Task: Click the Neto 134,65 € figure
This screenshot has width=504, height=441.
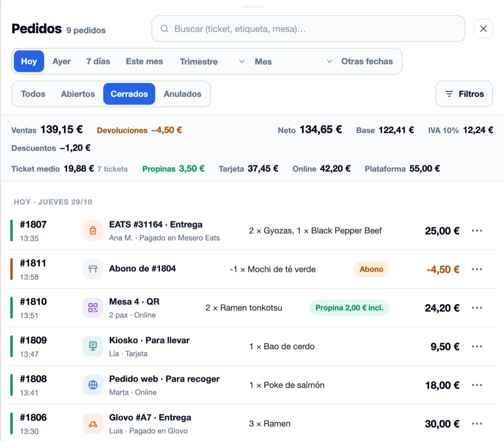Action: pos(310,130)
